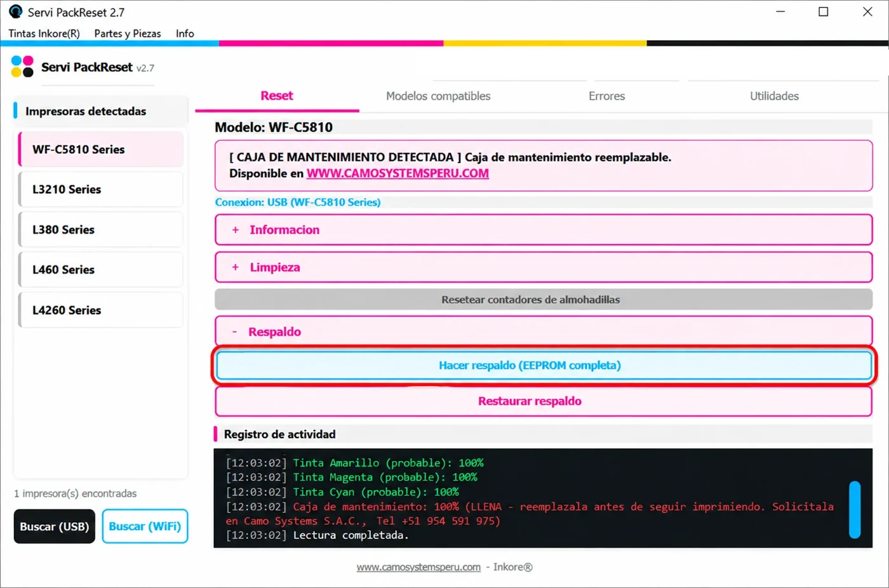889x588 pixels.
Task: Click the 'Tinta Amarillo (probable): 100%' log entry
Action: (x=355, y=463)
